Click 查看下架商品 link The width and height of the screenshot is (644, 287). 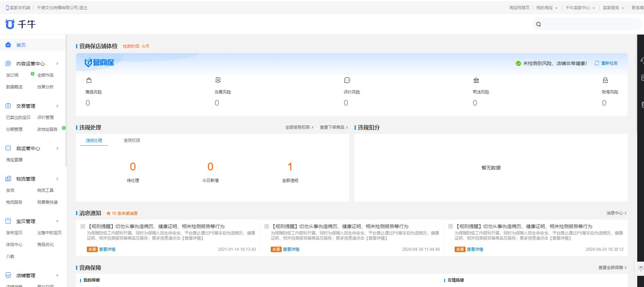point(334,127)
